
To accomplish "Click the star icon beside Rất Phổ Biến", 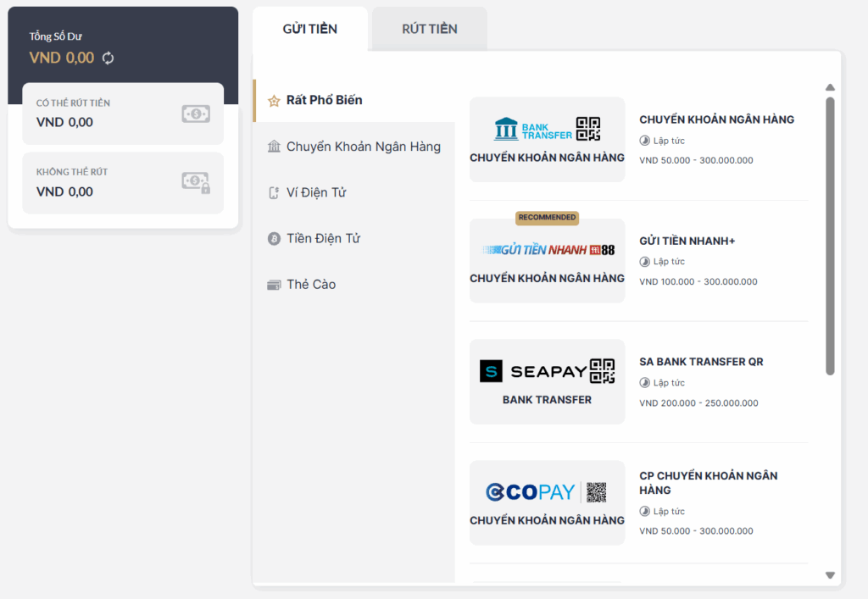I will (274, 101).
